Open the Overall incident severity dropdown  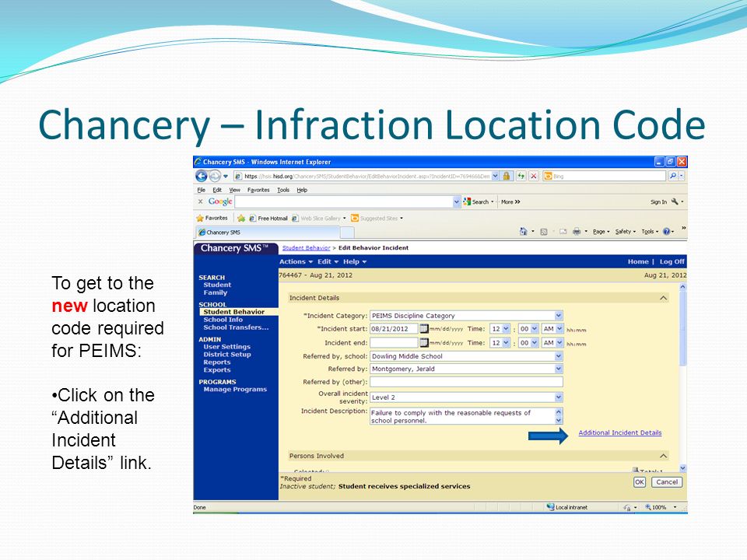[x=559, y=397]
